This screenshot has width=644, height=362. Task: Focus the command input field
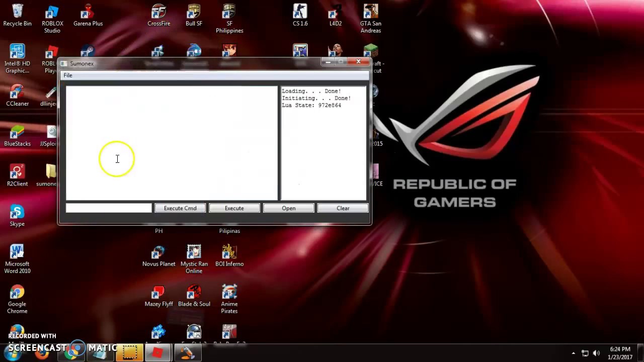pyautogui.click(x=109, y=208)
